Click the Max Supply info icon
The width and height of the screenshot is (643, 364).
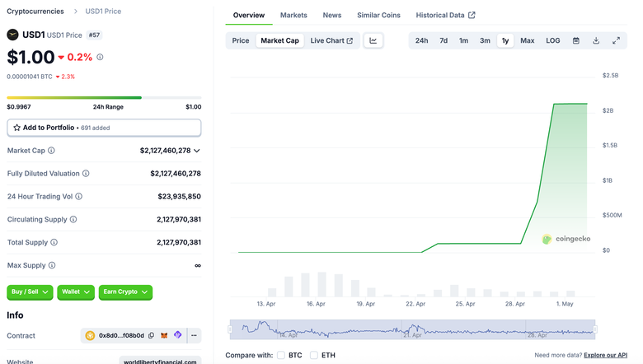click(52, 265)
